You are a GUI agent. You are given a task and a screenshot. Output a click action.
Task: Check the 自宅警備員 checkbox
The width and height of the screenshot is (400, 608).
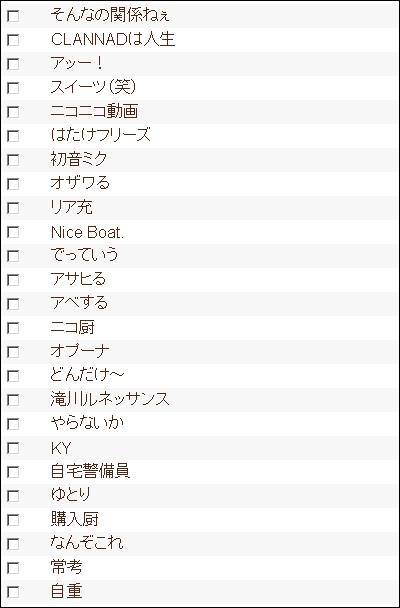click(13, 472)
